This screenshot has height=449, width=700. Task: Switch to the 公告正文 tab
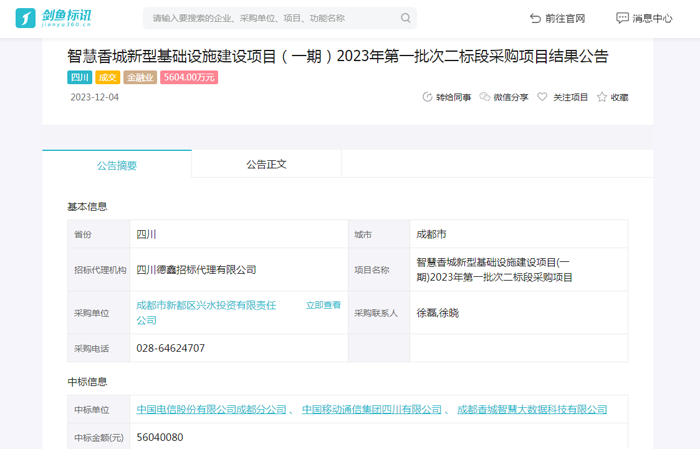click(267, 164)
